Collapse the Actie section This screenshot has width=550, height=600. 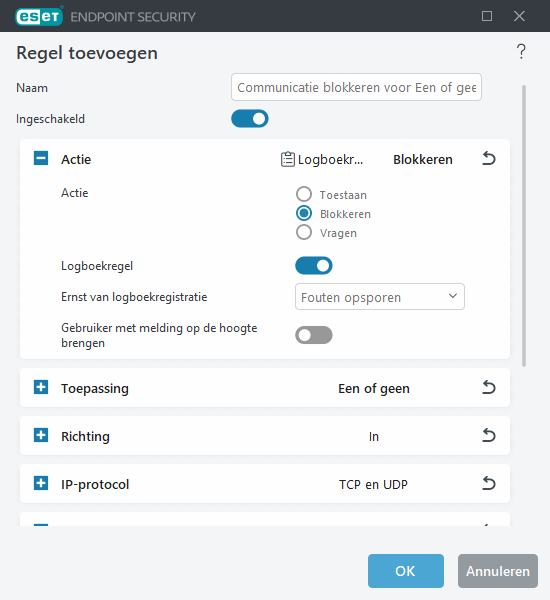pyautogui.click(x=41, y=158)
